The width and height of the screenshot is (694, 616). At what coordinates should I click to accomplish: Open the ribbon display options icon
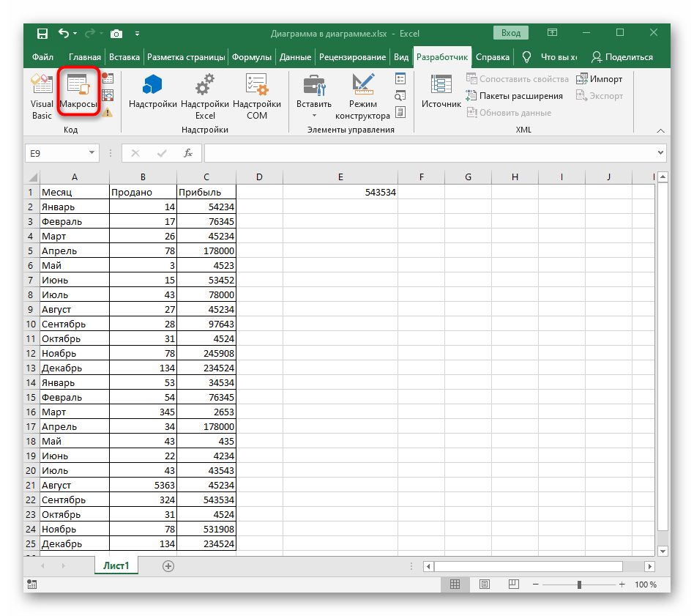pos(552,33)
